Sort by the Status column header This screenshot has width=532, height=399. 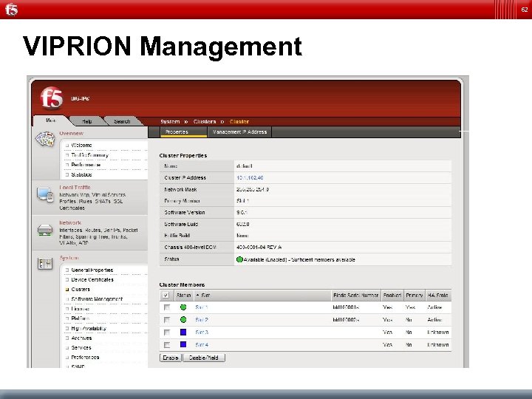183,295
